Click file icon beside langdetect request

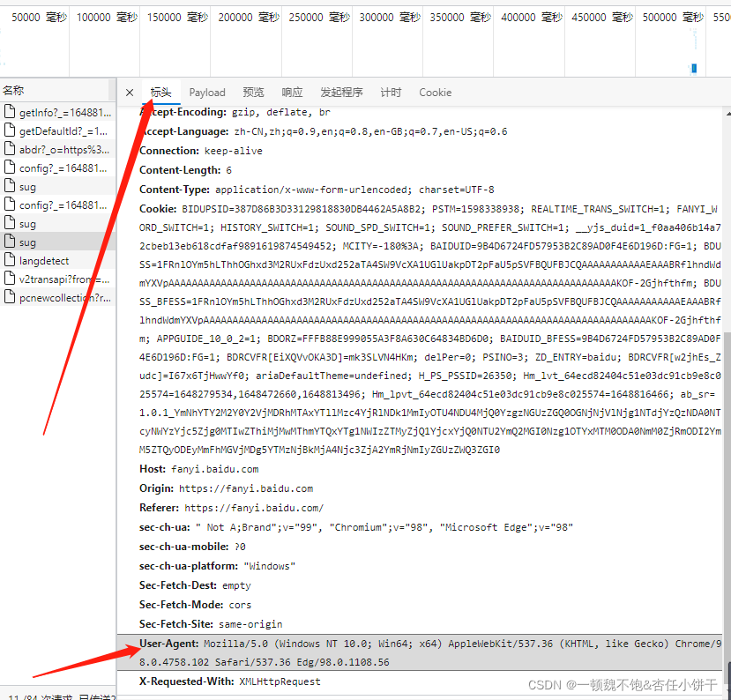point(10,260)
